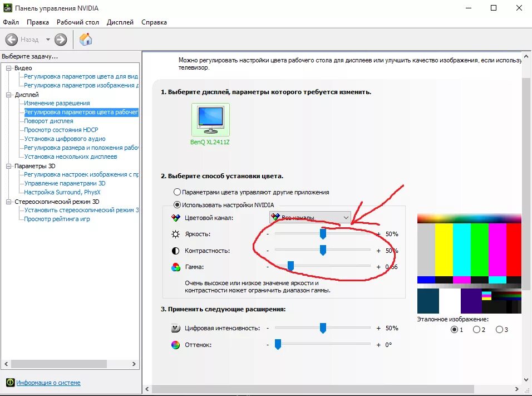Click plus beside Цифровая интенсивность slider
The height and width of the screenshot is (396, 532).
378,328
